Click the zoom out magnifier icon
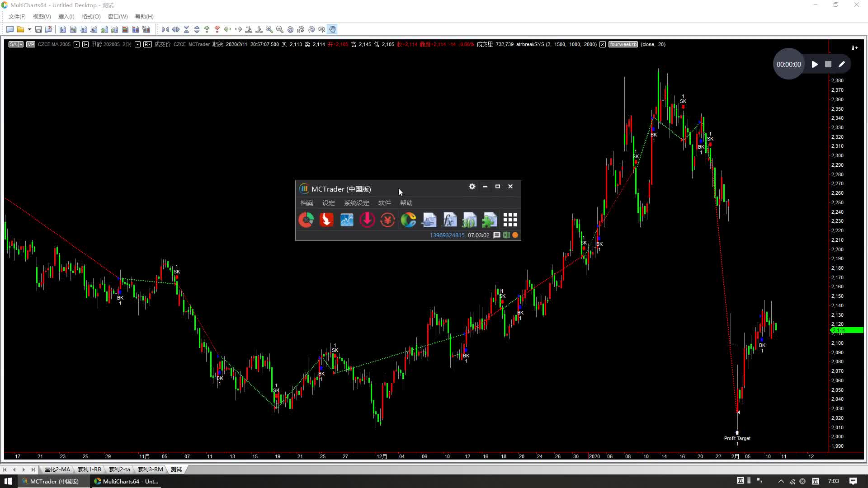 click(280, 29)
